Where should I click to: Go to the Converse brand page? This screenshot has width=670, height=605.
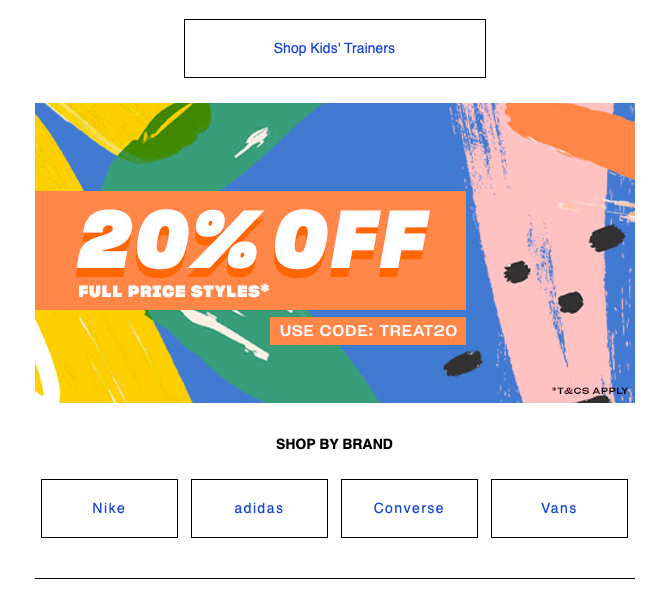click(409, 508)
